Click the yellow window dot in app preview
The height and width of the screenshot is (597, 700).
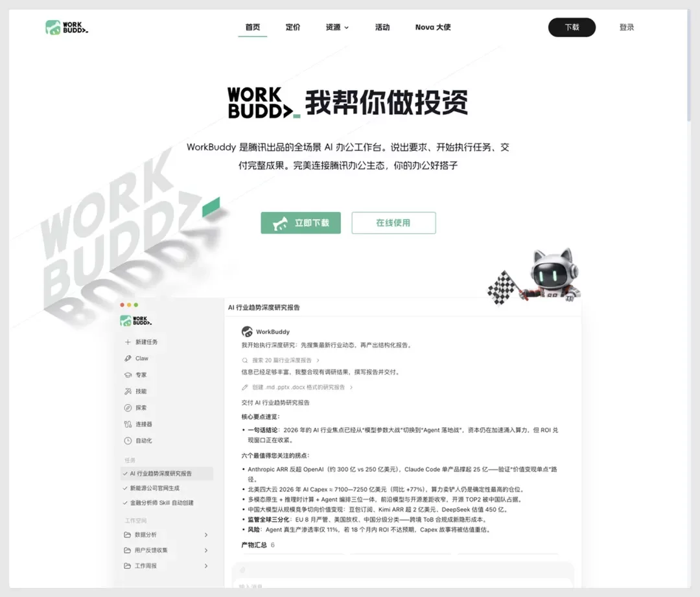(x=129, y=305)
